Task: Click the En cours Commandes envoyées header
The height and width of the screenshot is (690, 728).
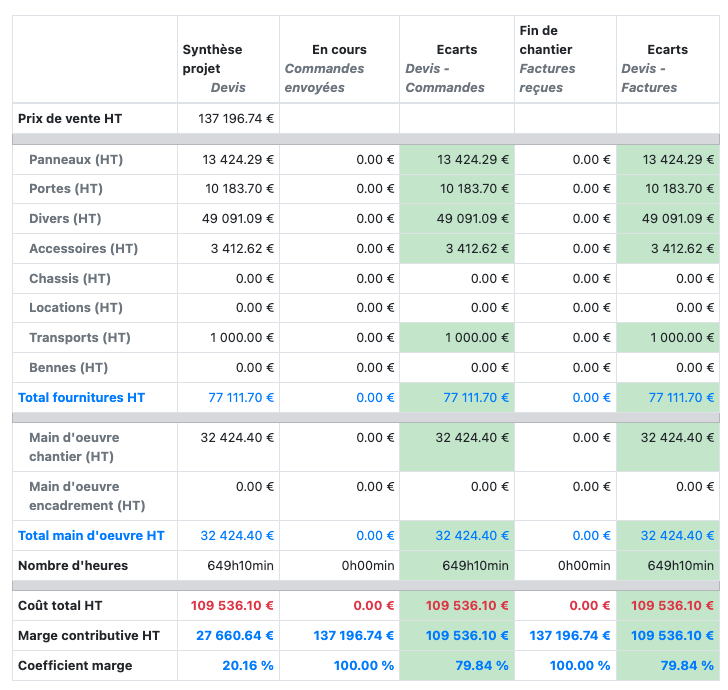Action: (338, 68)
